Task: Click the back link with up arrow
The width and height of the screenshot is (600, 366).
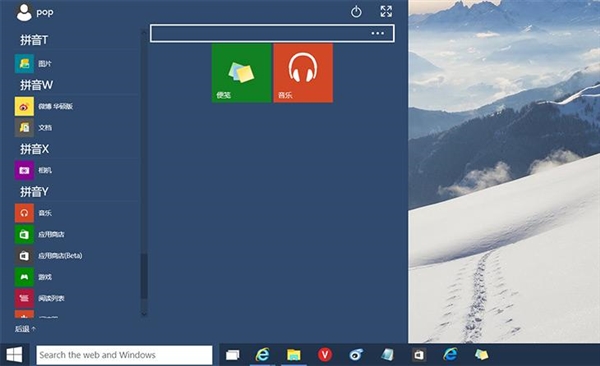Action: coord(25,329)
